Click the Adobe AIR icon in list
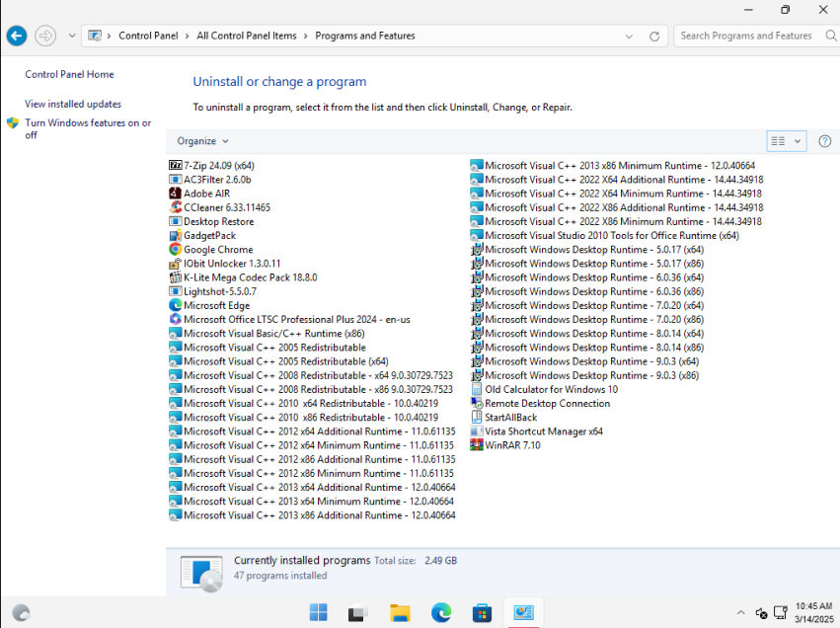840x628 pixels. (x=175, y=193)
